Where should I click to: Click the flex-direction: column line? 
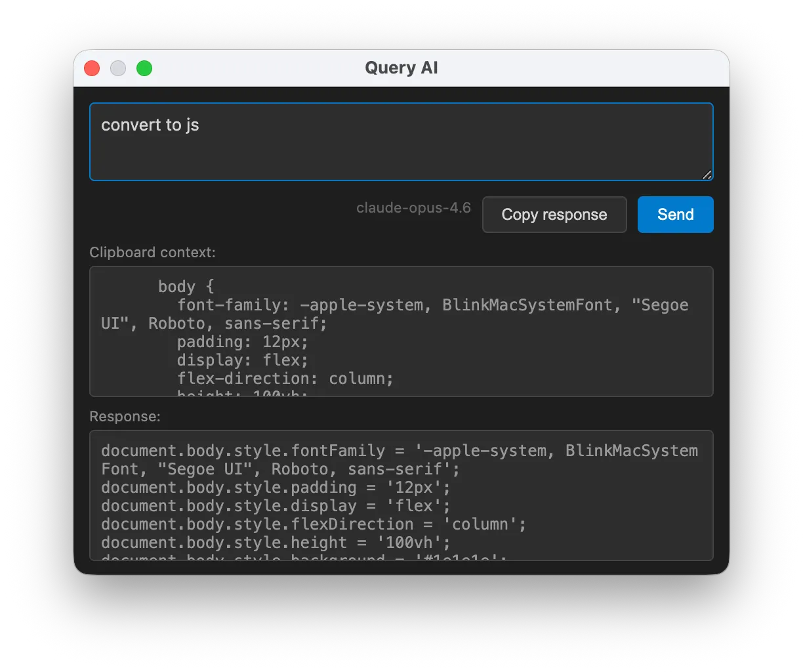pyautogui.click(x=285, y=378)
